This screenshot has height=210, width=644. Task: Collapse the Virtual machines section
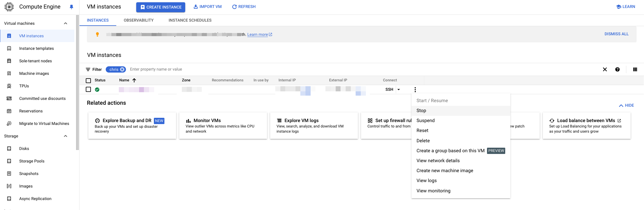coord(66,23)
